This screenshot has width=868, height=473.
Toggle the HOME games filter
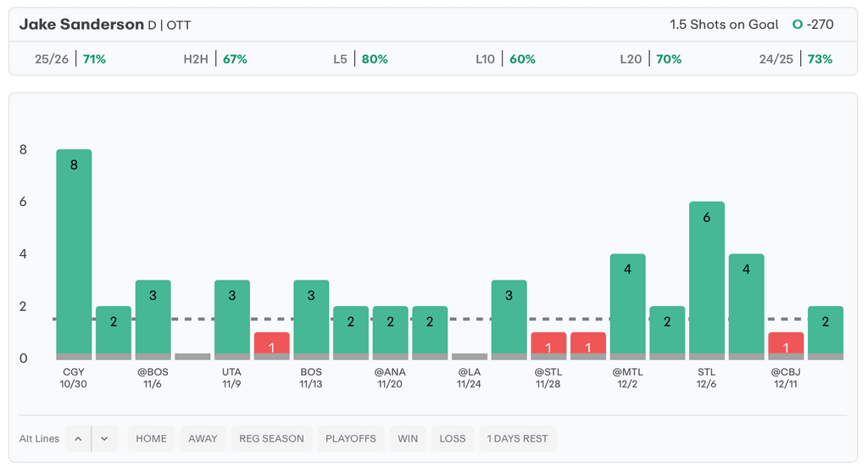point(151,438)
